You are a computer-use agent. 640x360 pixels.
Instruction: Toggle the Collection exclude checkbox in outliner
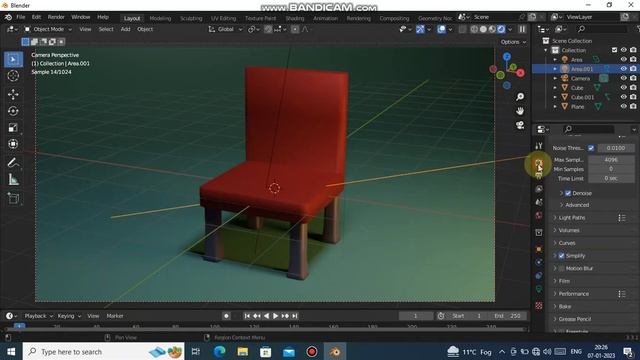pos(614,50)
